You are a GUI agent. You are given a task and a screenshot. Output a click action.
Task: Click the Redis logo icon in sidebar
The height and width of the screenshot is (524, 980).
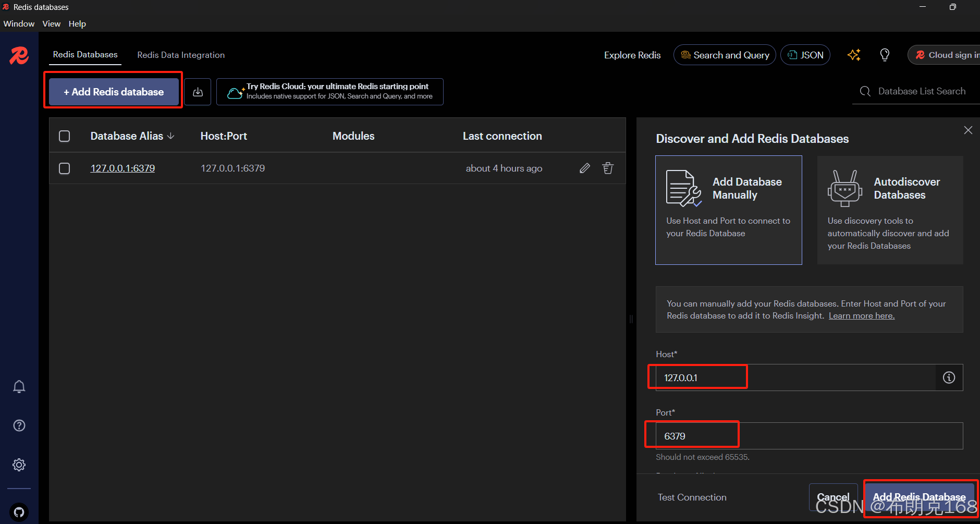click(19, 55)
